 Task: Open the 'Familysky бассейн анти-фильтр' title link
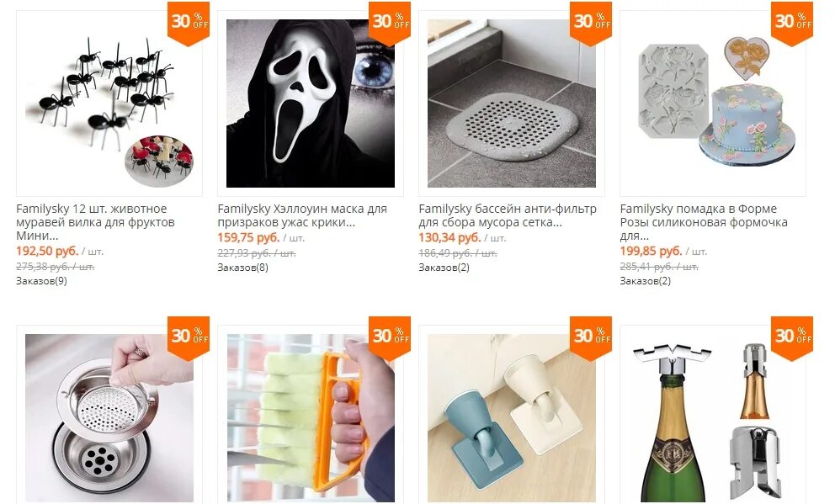[x=508, y=215]
